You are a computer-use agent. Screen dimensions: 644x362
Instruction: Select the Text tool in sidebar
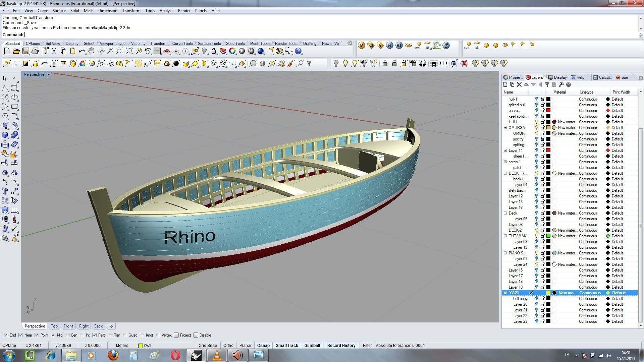coord(5,191)
